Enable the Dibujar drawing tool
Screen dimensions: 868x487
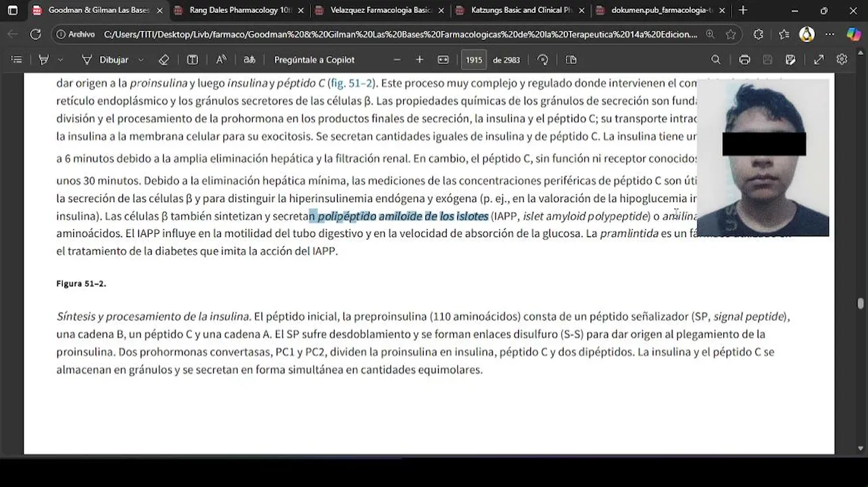click(105, 60)
